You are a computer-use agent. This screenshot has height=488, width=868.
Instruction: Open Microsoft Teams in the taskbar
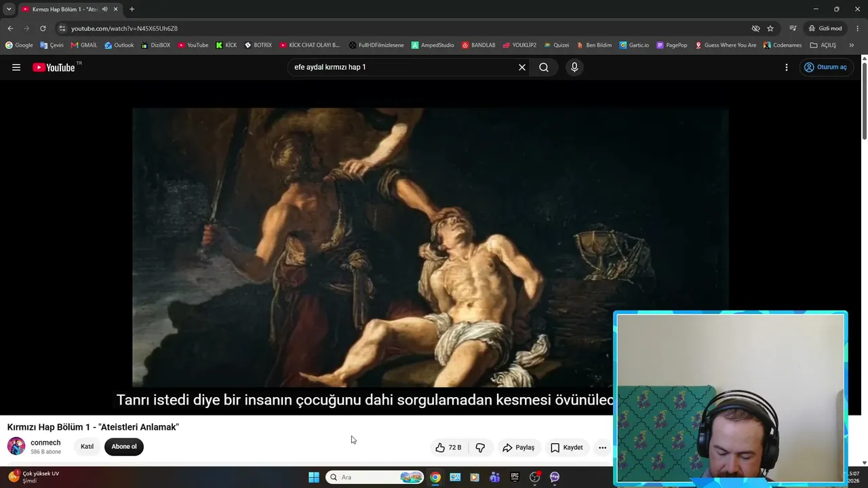[494, 477]
